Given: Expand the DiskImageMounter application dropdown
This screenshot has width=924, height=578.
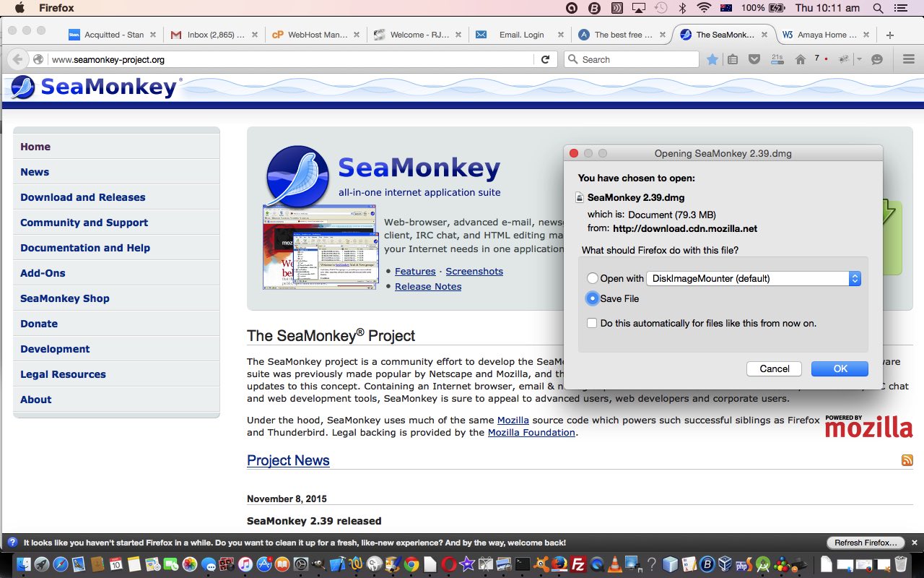Looking at the screenshot, I should [753, 278].
